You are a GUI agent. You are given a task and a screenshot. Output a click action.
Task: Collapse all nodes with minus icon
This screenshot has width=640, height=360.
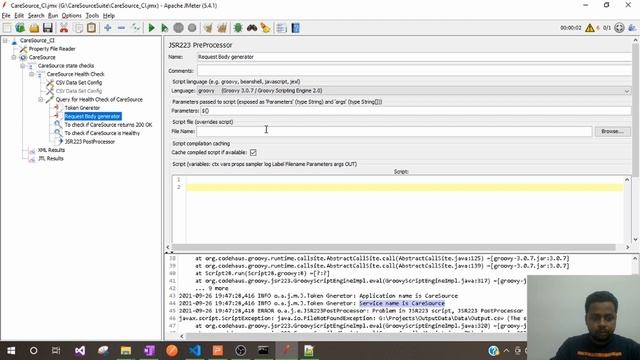click(121, 28)
